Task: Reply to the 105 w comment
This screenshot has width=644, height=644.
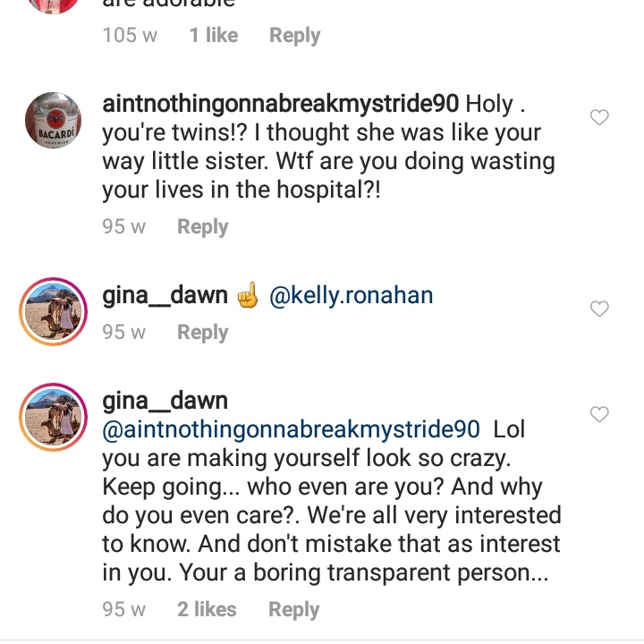Action: (x=294, y=36)
